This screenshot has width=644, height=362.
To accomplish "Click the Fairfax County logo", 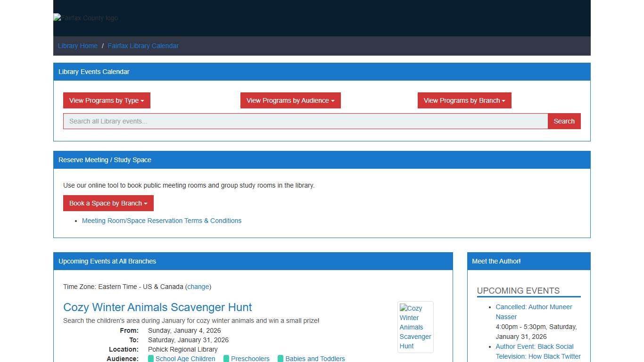I will click(x=86, y=18).
